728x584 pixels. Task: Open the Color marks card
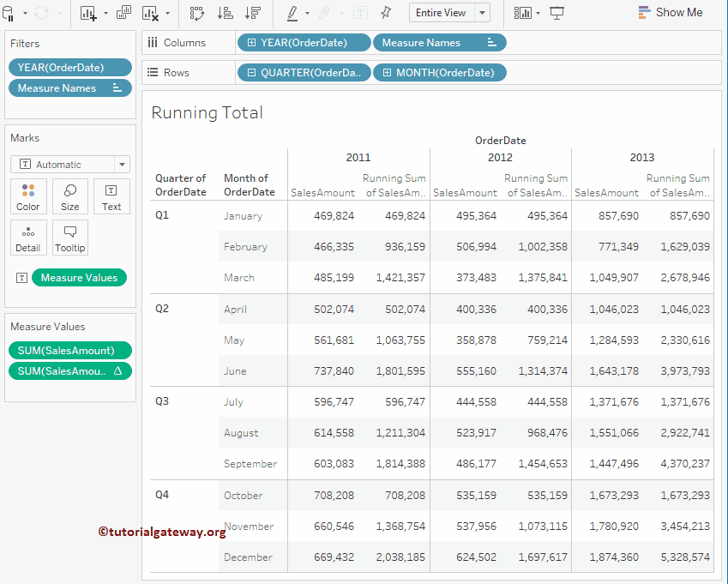[28, 196]
